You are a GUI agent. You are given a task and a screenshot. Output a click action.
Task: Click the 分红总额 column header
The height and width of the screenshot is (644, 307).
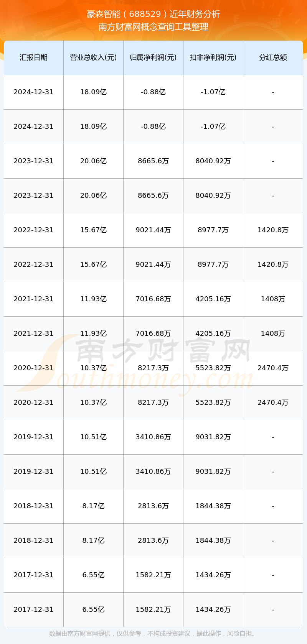tap(273, 58)
